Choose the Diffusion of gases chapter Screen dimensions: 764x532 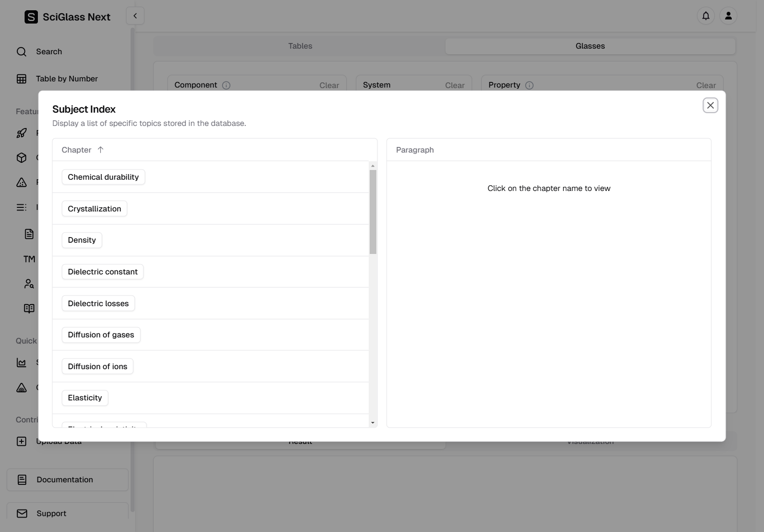[x=101, y=335]
